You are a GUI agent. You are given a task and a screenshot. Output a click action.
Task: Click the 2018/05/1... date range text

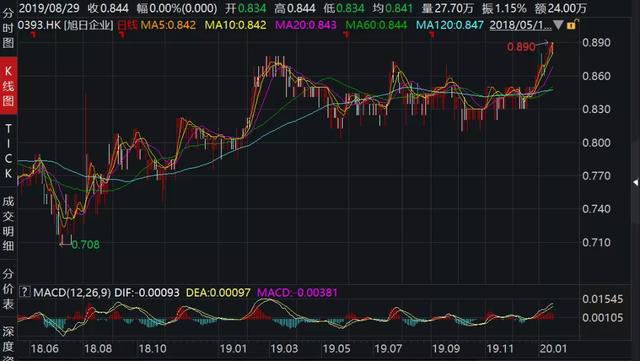pyautogui.click(x=520, y=25)
